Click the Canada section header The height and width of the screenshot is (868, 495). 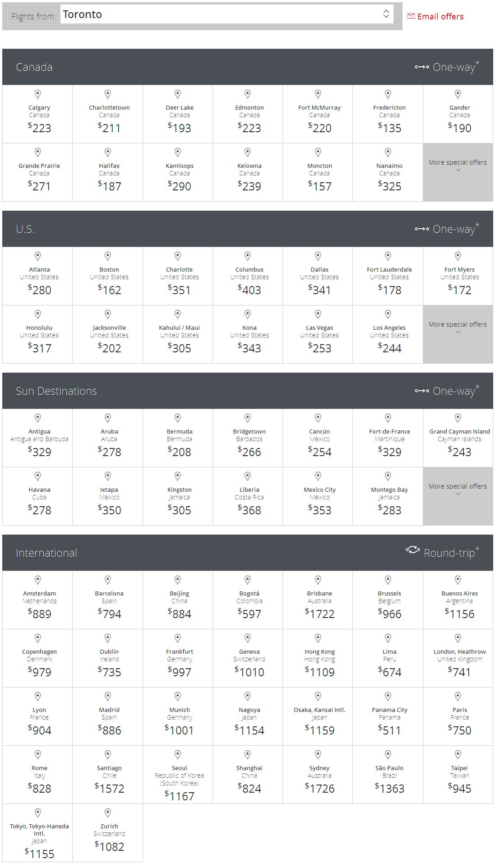[x=248, y=67]
